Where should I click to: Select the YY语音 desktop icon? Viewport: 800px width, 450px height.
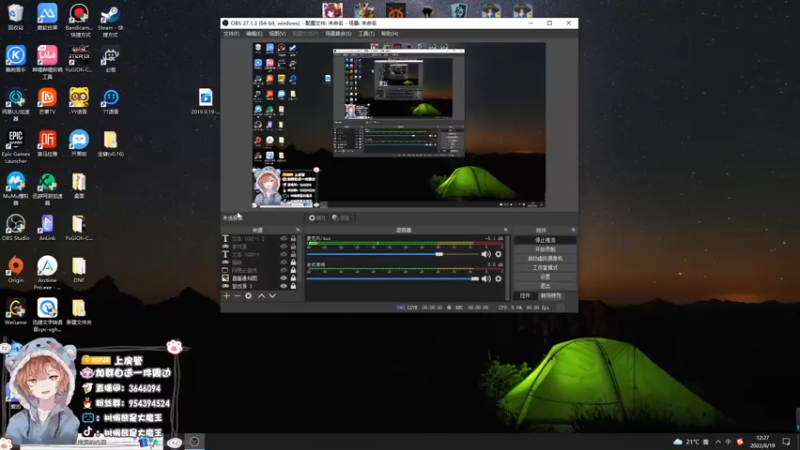click(x=79, y=101)
